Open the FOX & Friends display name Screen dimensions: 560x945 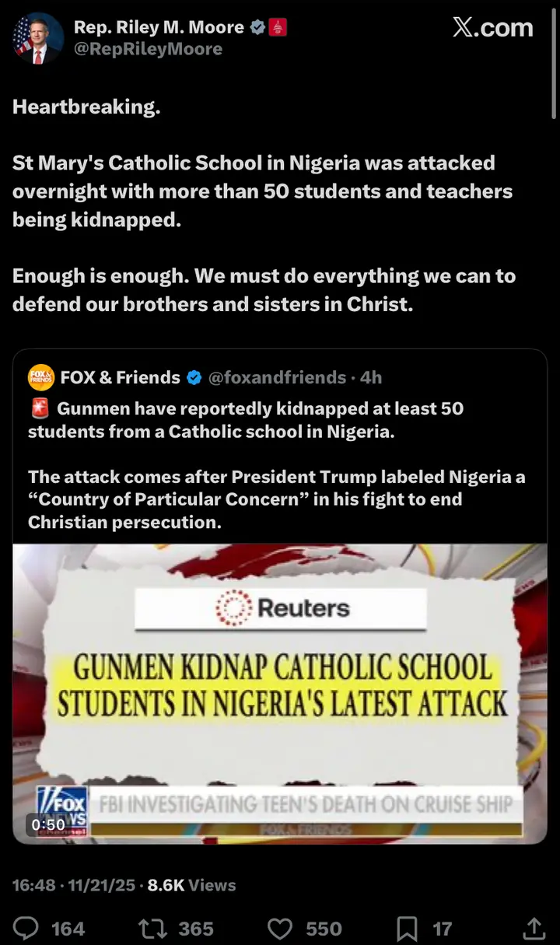(x=121, y=378)
